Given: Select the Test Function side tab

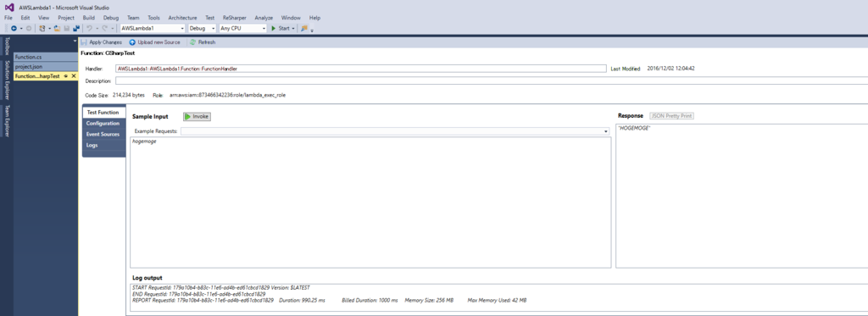Looking at the screenshot, I should pos(103,113).
